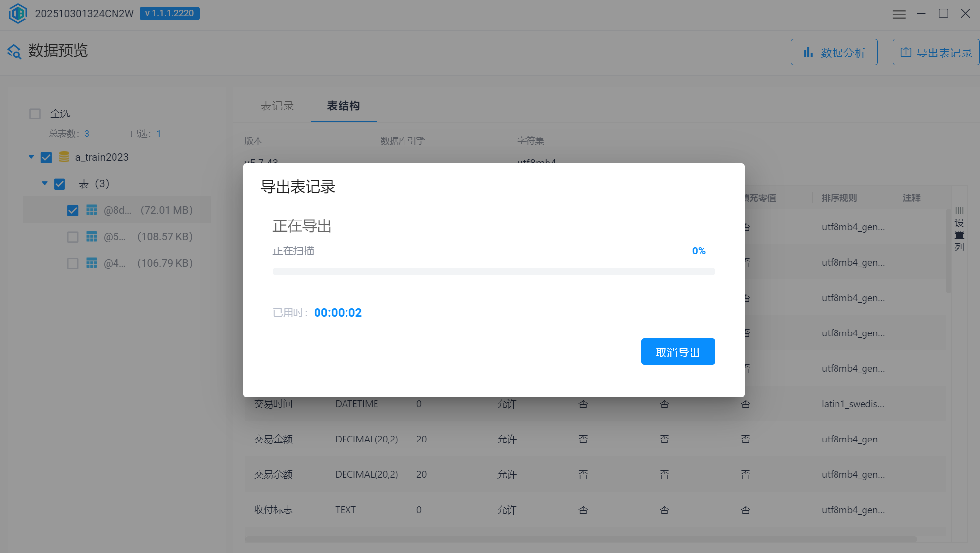980x553 pixels.
Task: Click table icon of 108.57 KB table
Action: tap(92, 237)
